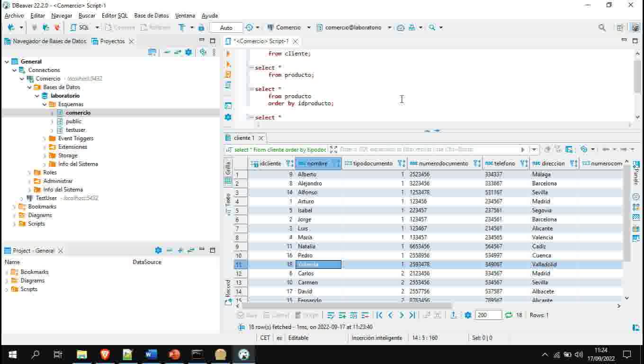Expand the TestUser connection node

22,198
